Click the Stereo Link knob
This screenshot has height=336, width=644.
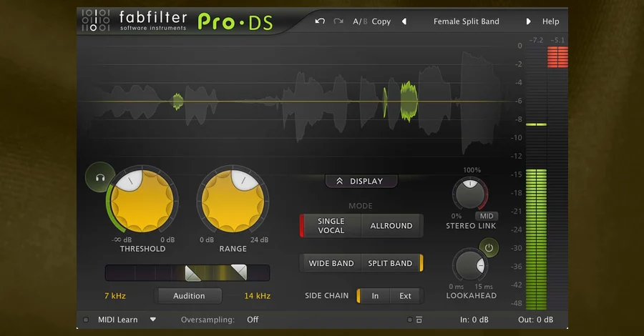click(x=470, y=194)
